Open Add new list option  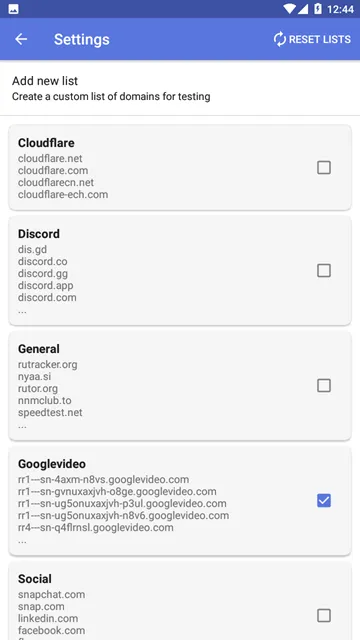tap(180, 88)
